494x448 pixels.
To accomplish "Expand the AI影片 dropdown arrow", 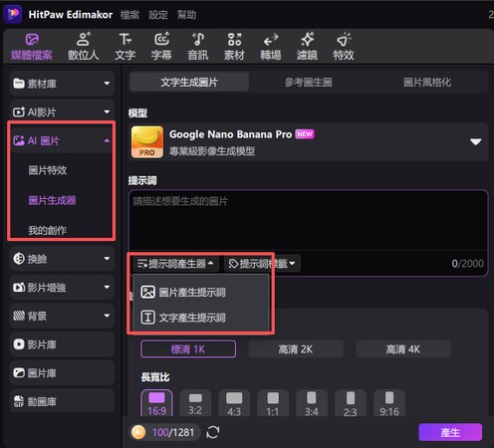I will point(107,112).
